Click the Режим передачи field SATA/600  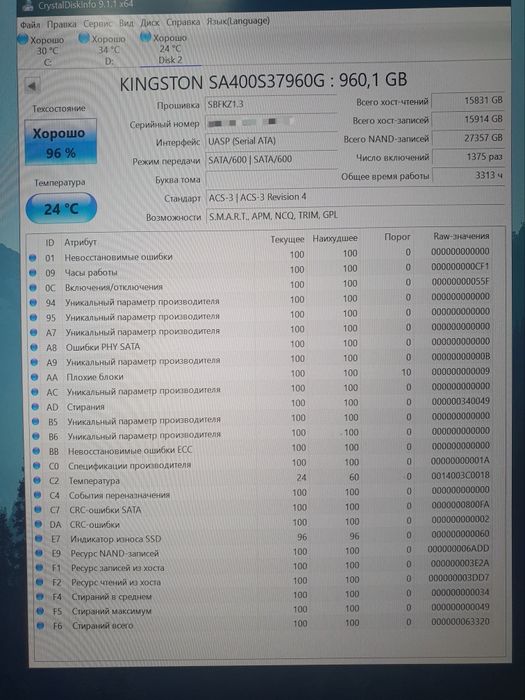[x=271, y=159]
